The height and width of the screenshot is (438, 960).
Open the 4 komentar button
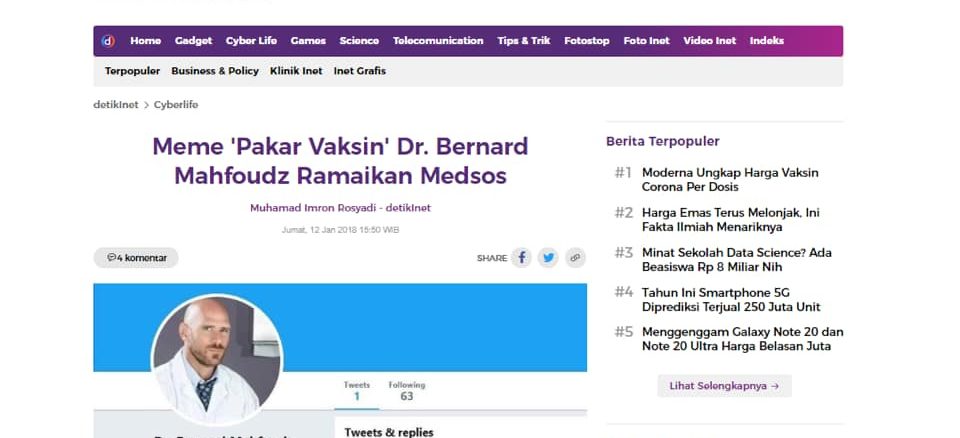click(136, 258)
